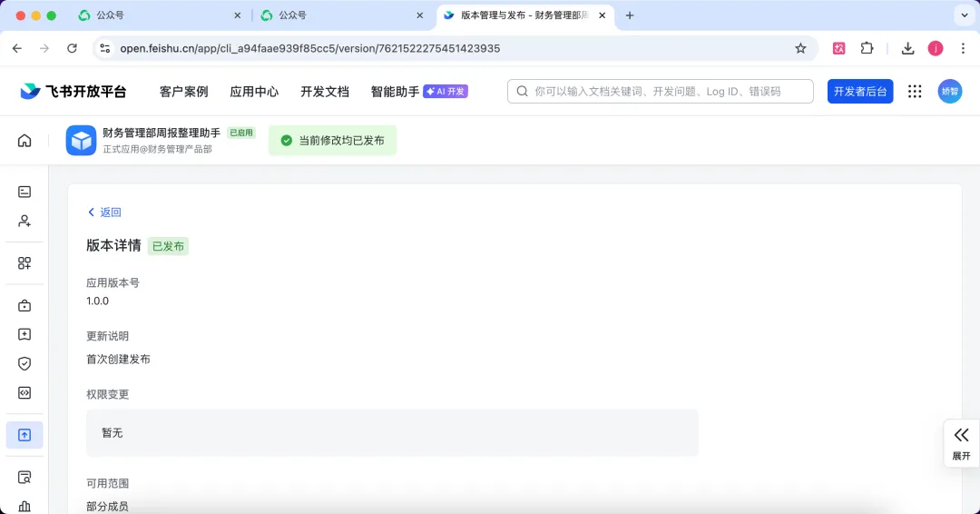Focus the documentation search input field
This screenshot has width=980, height=514.
(x=660, y=92)
